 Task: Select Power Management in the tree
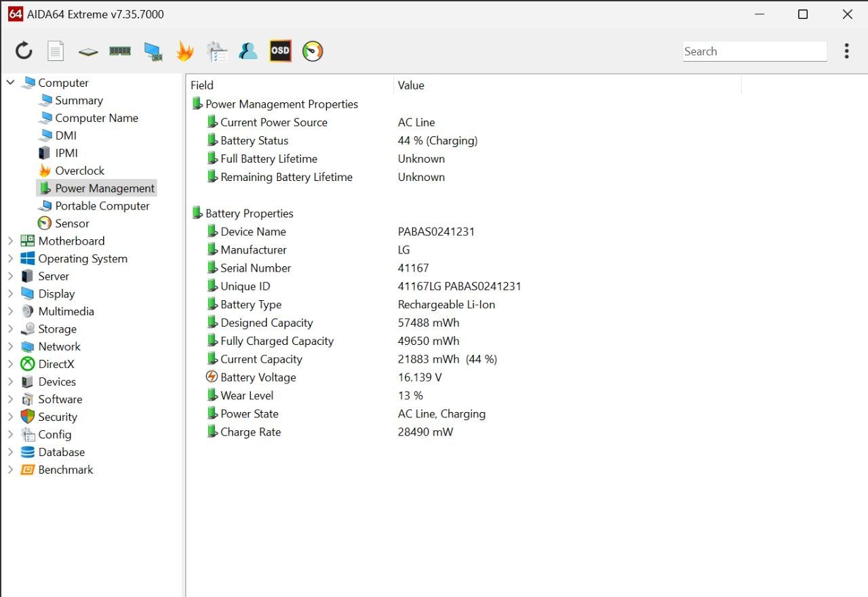pyautogui.click(x=97, y=188)
